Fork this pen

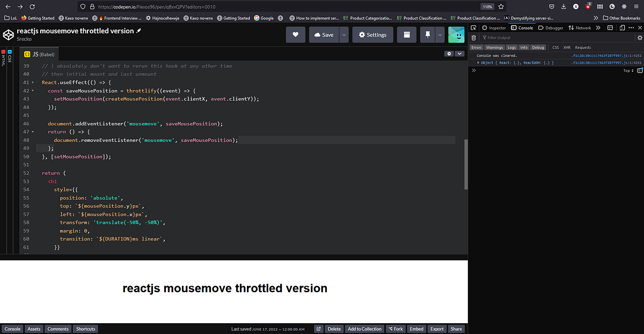coord(396,329)
